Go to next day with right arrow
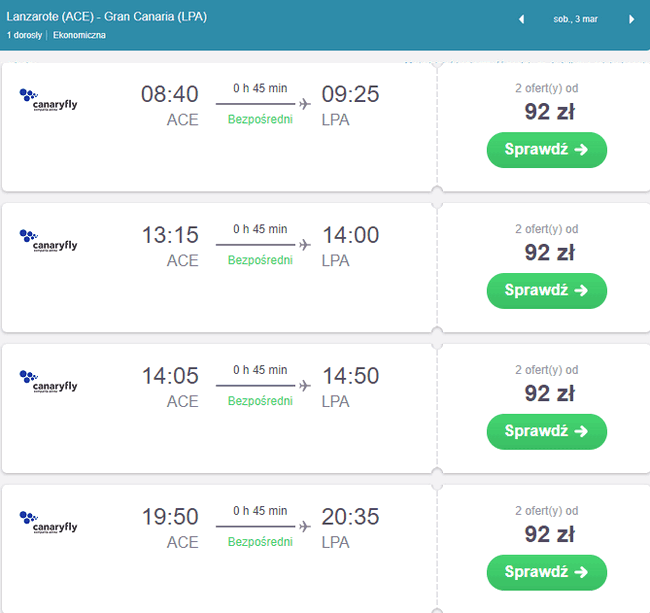 (631, 19)
